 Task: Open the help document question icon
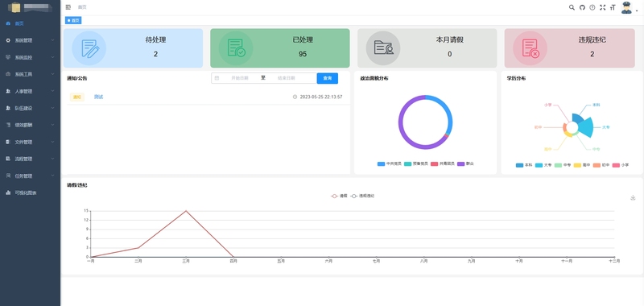592,7
